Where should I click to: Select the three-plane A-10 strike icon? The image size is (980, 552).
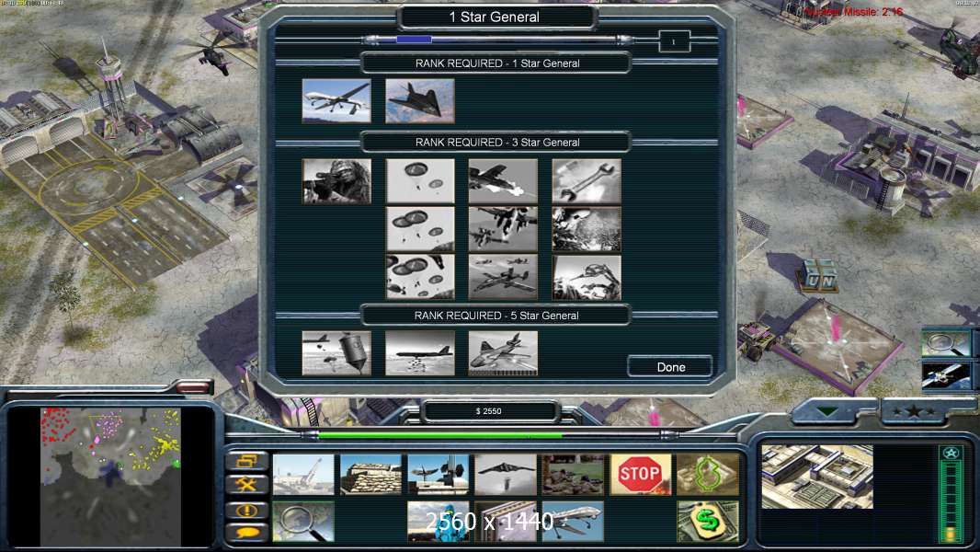[x=503, y=277]
